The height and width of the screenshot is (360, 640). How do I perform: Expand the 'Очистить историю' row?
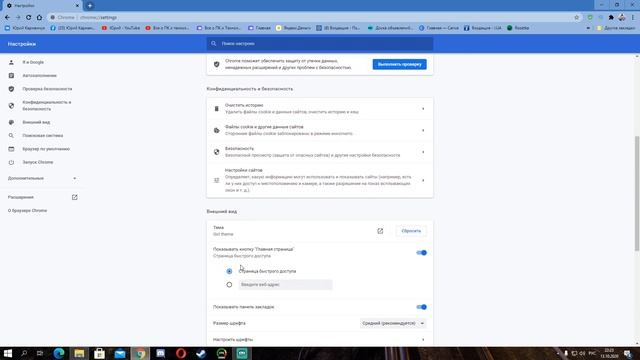click(320, 109)
